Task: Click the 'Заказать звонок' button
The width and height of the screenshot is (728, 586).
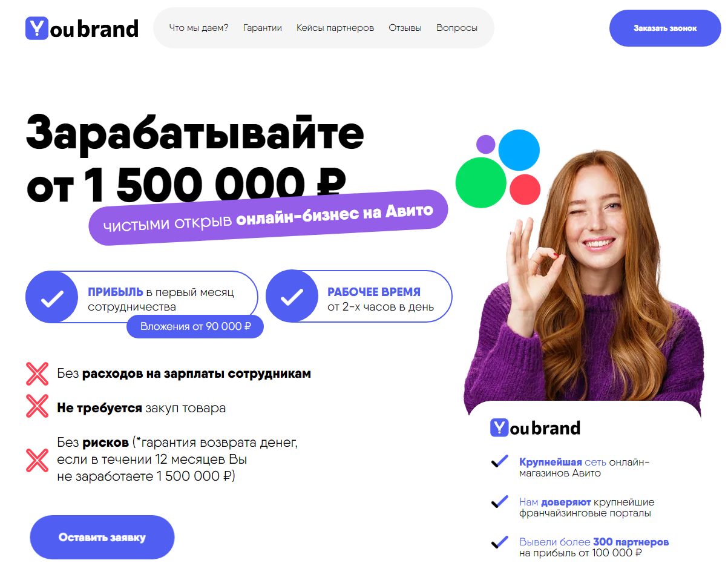Action: click(x=666, y=28)
